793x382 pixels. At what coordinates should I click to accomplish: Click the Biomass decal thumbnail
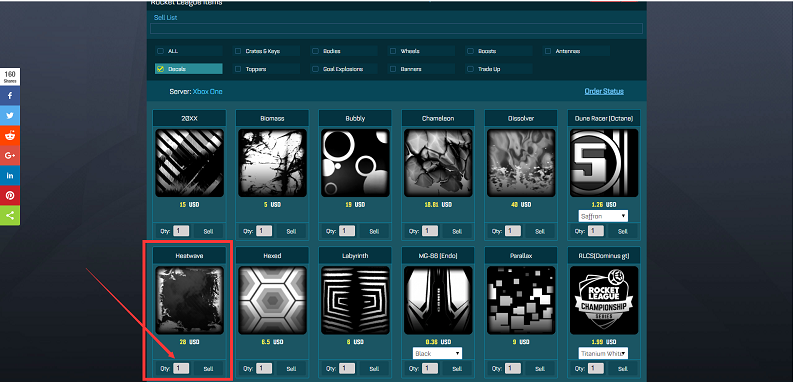click(x=272, y=163)
